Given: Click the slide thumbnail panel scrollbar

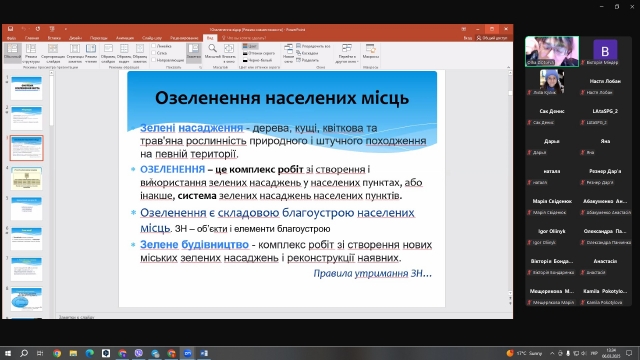Looking at the screenshot, I should click(x=51, y=100).
